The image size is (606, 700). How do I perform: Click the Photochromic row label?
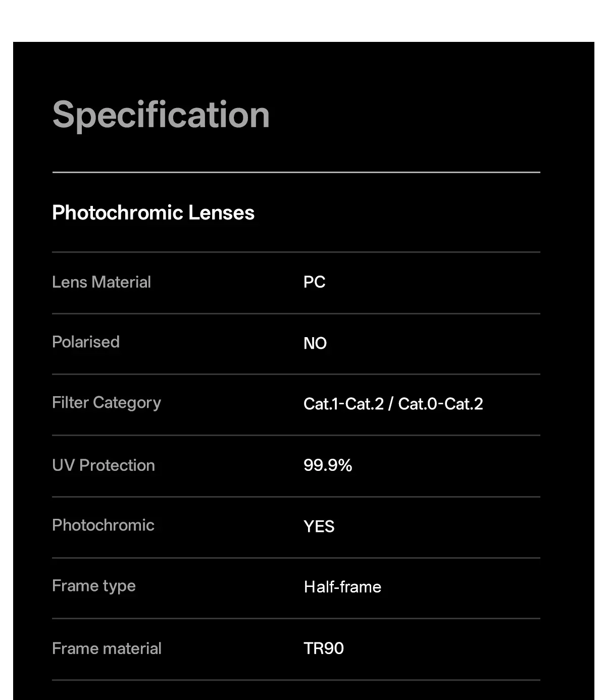coord(103,525)
